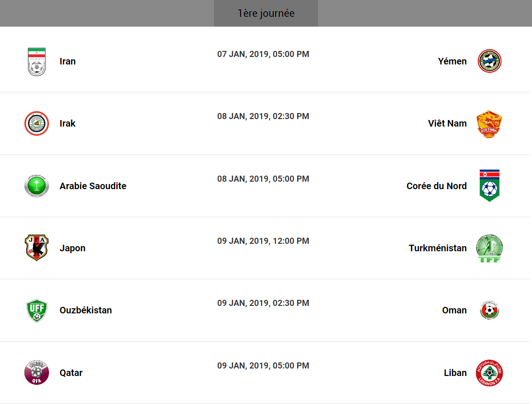Select the 07 JAN, 2019, 05:00 PM match time
This screenshot has width=532, height=404.
click(263, 54)
